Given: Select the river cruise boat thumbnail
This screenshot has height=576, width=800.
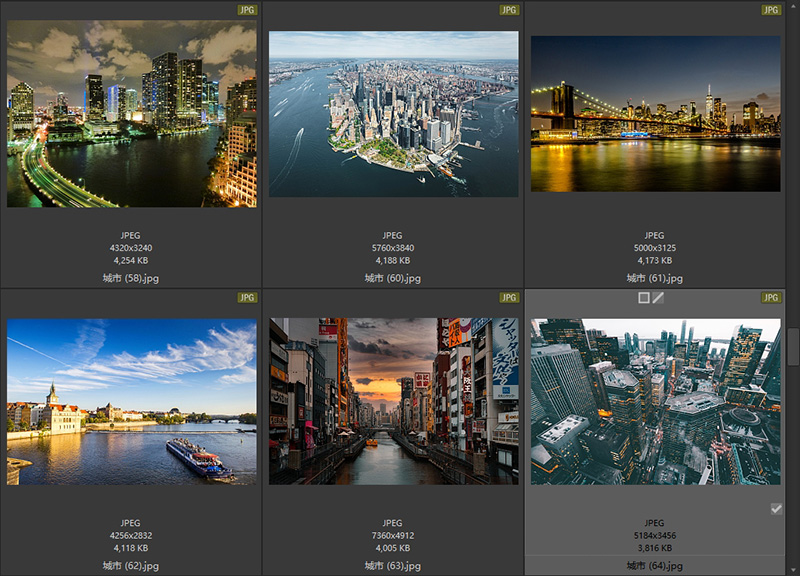Looking at the screenshot, I should 131,402.
